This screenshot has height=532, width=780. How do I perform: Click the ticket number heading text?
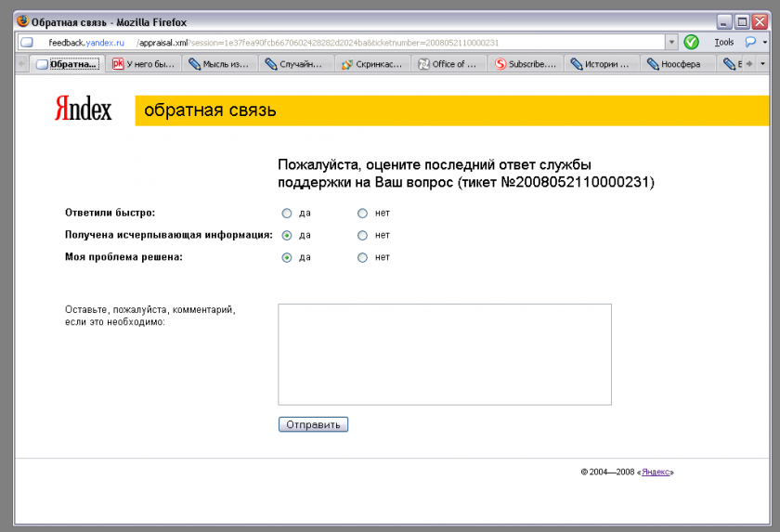click(465, 174)
